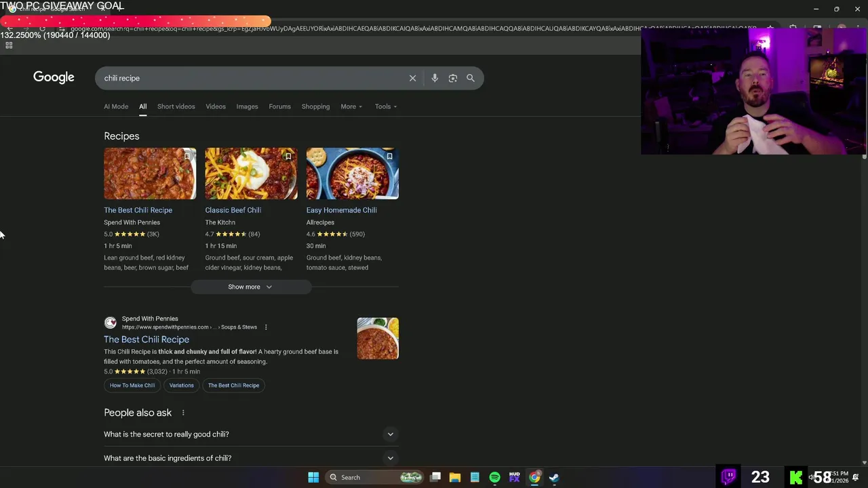Switch to Shopping tab
This screenshot has width=868, height=488.
pos(315,106)
